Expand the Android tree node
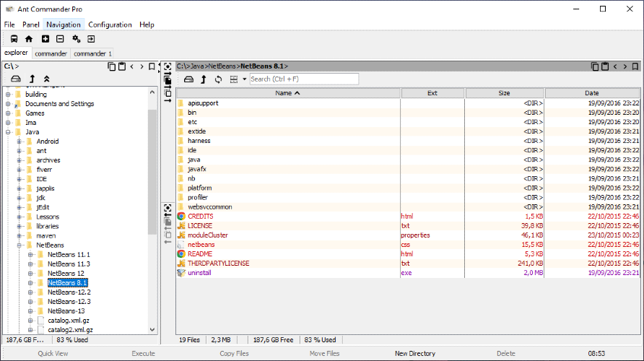This screenshot has width=644, height=361. pyautogui.click(x=19, y=142)
